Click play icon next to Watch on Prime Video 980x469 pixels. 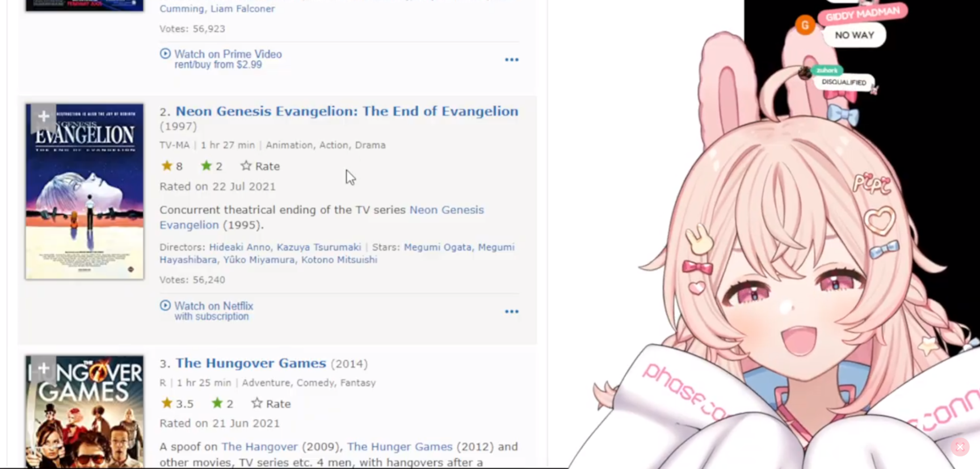point(165,53)
